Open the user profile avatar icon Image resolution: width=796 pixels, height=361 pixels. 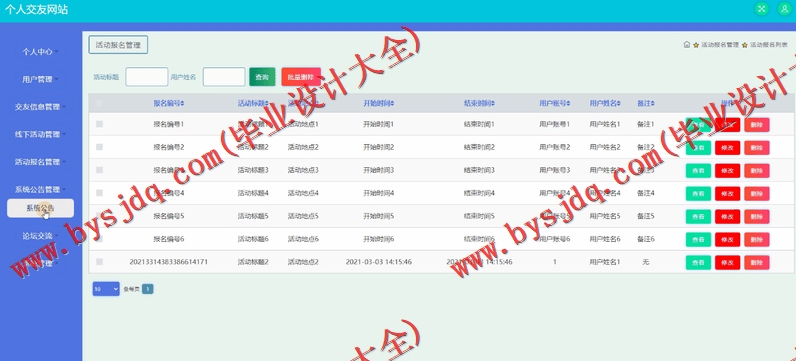[785, 9]
